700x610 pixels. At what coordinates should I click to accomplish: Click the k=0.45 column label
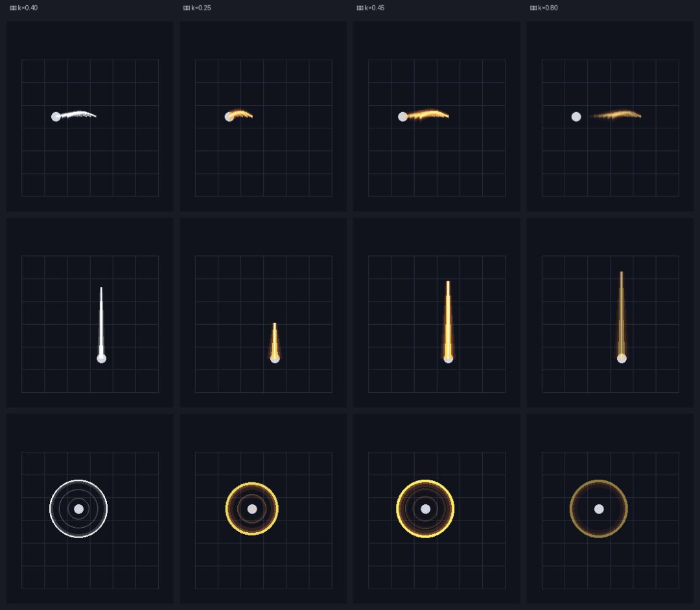[x=371, y=8]
